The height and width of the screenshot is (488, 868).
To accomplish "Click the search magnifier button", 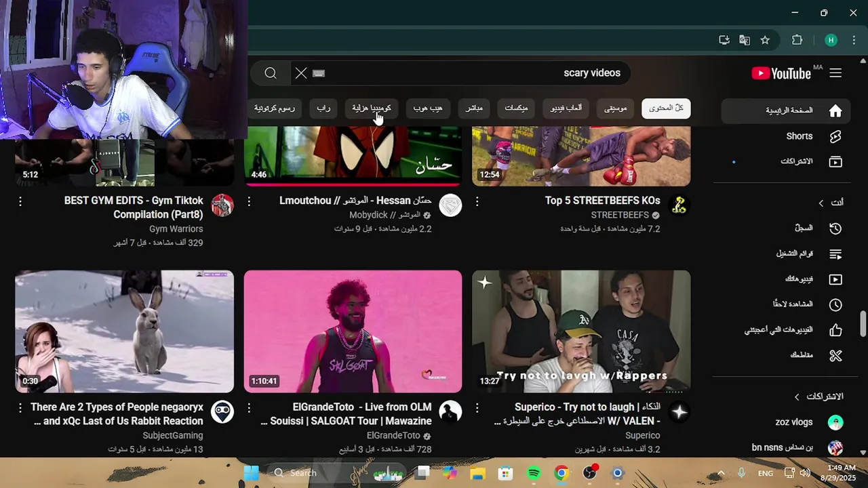I will 271,73.
